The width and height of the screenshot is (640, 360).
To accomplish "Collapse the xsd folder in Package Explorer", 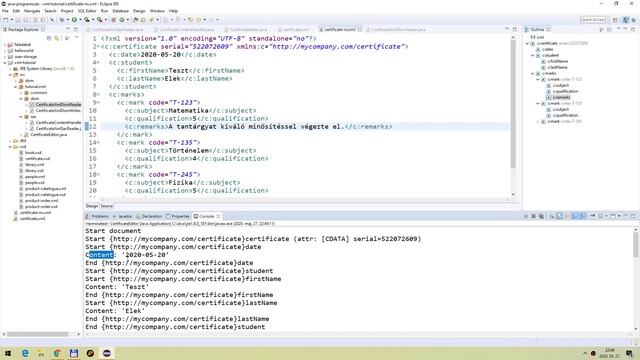I will pyautogui.click(x=11, y=147).
